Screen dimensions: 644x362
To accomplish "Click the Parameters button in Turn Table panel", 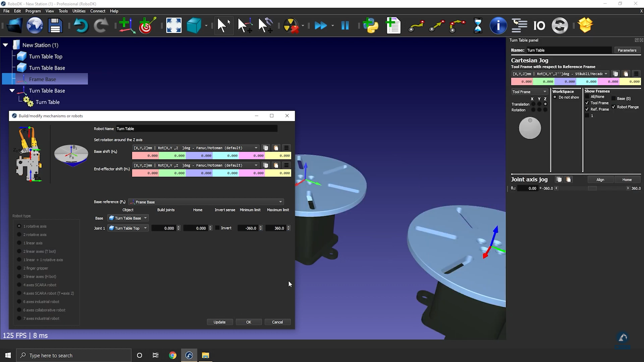I will (627, 50).
